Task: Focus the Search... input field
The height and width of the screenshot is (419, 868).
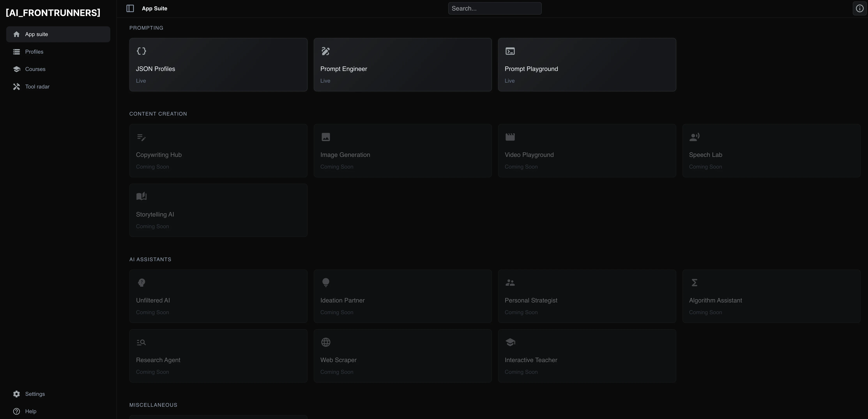Action: click(x=495, y=8)
